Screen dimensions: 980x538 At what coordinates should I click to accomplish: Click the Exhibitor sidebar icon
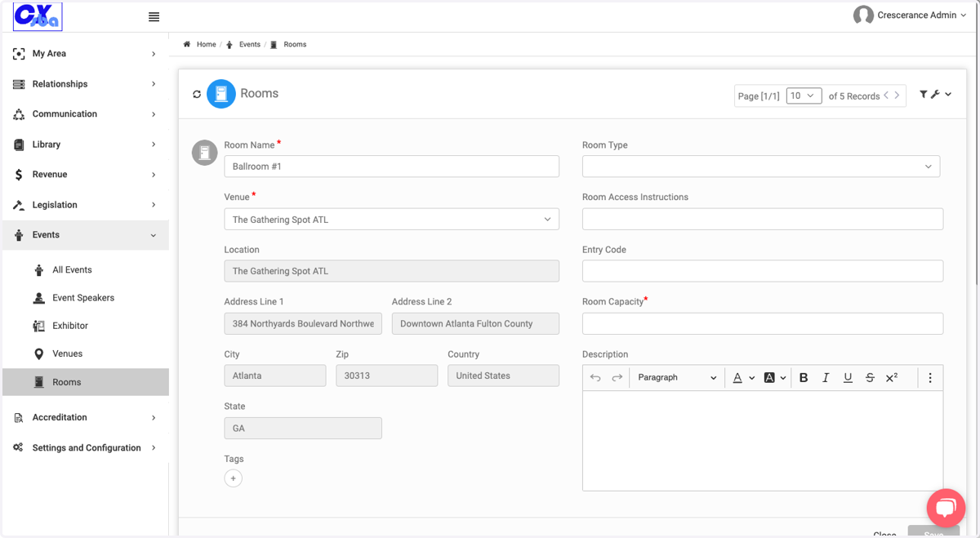click(38, 326)
